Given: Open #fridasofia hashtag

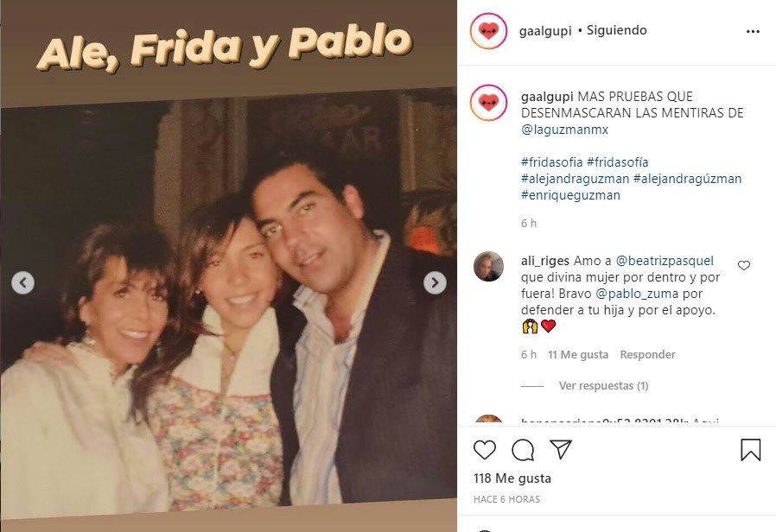Looking at the screenshot, I should [552, 162].
